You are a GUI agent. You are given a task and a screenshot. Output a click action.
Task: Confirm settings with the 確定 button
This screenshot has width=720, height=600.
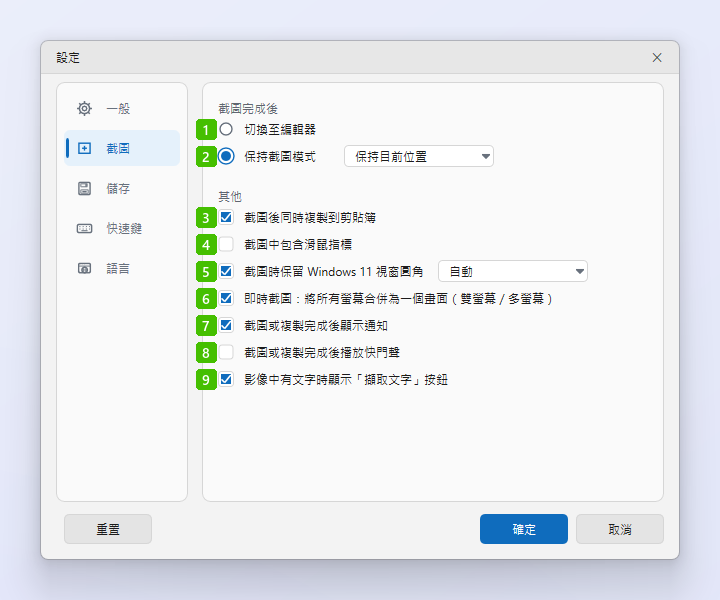point(524,529)
